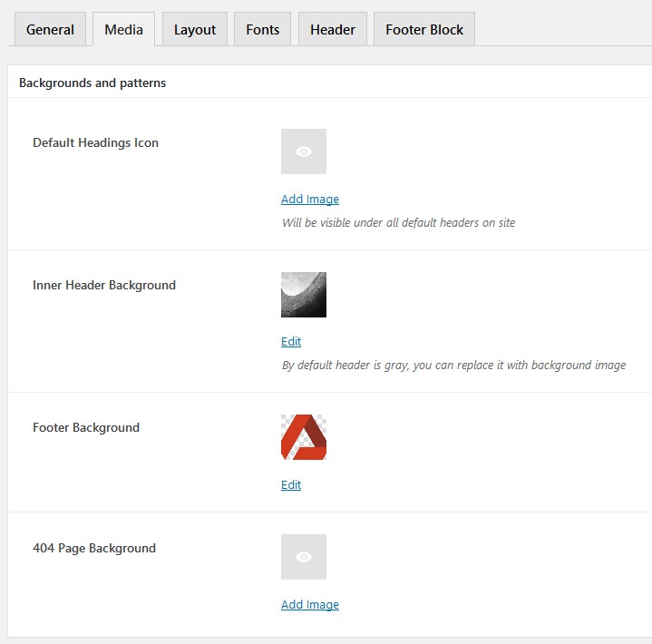652x644 pixels.
Task: Click the gray header replacement description text
Action: 453,366
